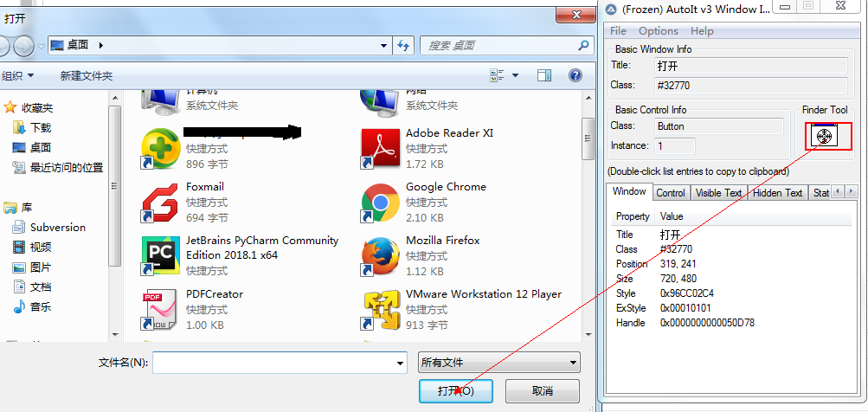Select JetBrains PyCharm Community Edition shortcut
The image size is (868, 412).
tap(160, 256)
